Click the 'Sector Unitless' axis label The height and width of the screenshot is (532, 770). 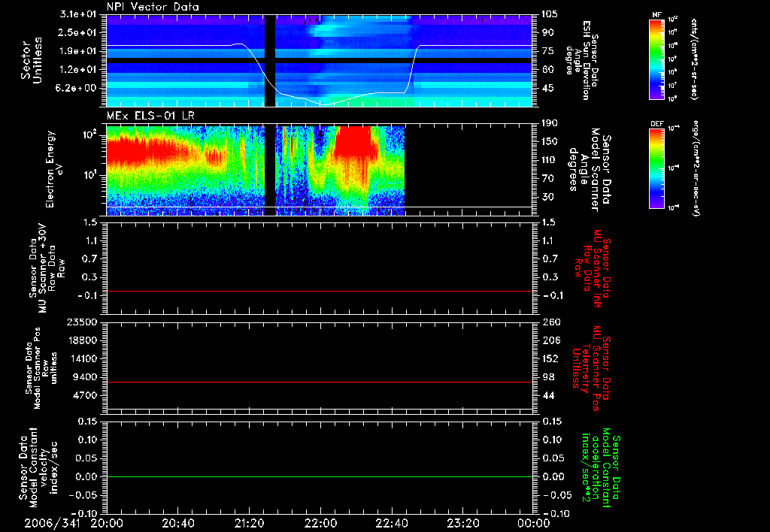[x=31, y=60]
